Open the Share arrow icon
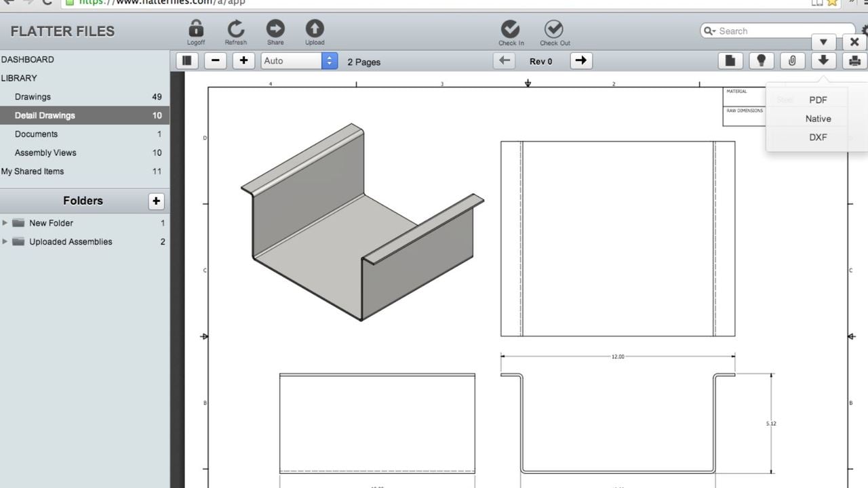Image resolution: width=868 pixels, height=488 pixels. pyautogui.click(x=275, y=29)
